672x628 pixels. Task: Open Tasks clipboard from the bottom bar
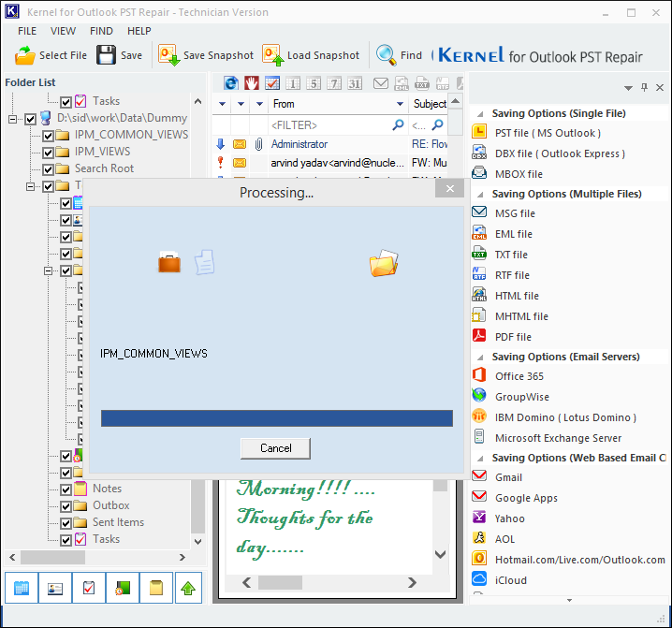(89, 588)
